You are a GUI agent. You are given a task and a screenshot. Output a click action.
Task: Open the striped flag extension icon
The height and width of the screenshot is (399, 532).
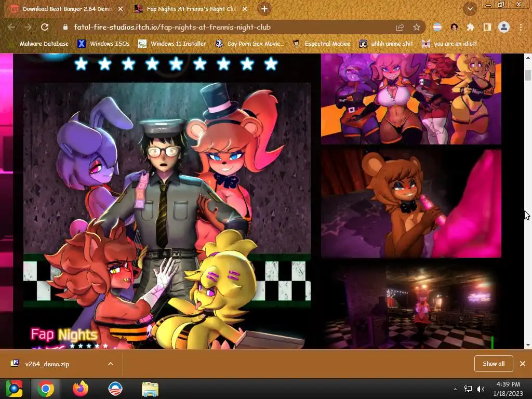(437, 27)
